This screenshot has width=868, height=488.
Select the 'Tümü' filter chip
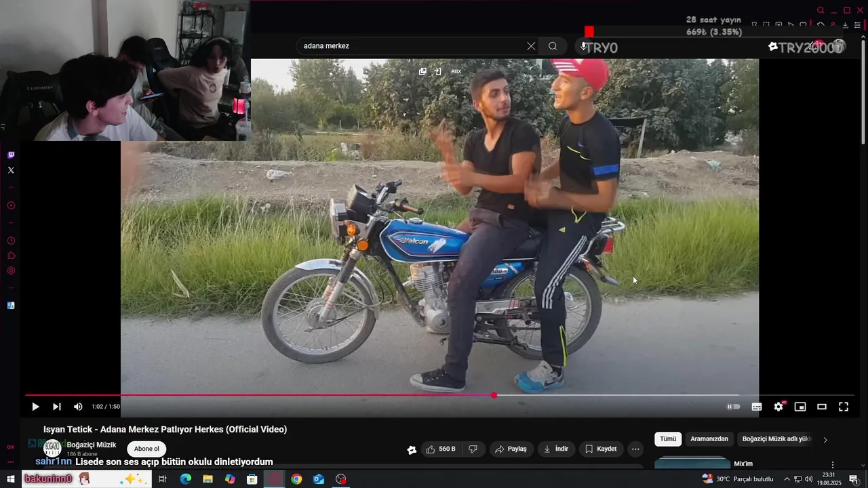(668, 439)
